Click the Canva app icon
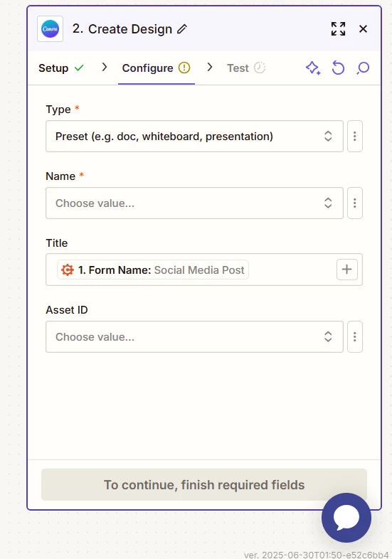 coord(51,29)
